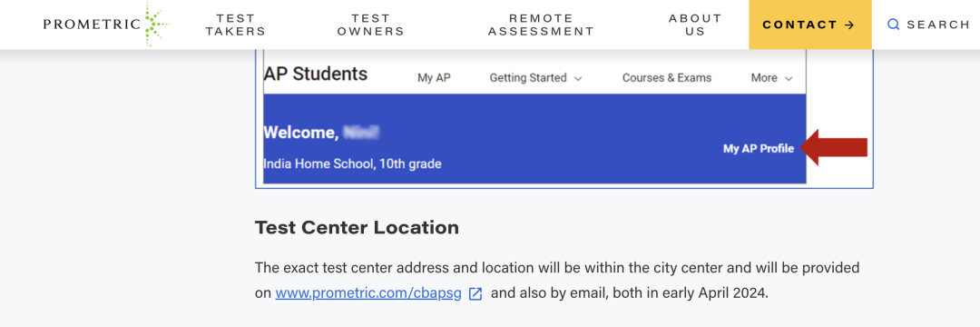Click the yellow Contact button

click(810, 25)
